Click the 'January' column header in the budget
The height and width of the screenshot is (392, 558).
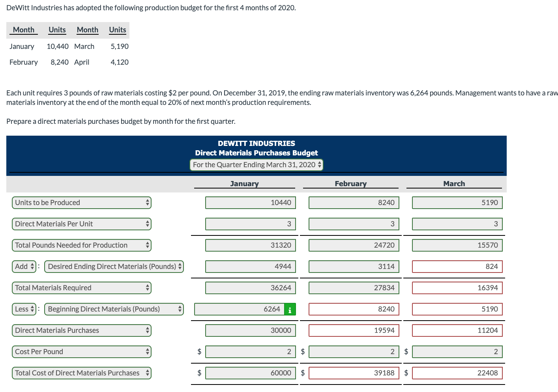pyautogui.click(x=245, y=184)
